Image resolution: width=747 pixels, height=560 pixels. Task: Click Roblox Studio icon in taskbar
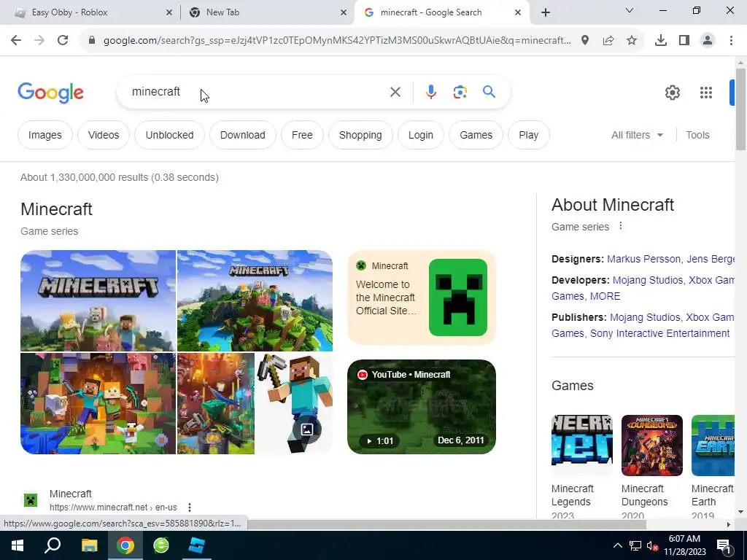click(x=196, y=545)
